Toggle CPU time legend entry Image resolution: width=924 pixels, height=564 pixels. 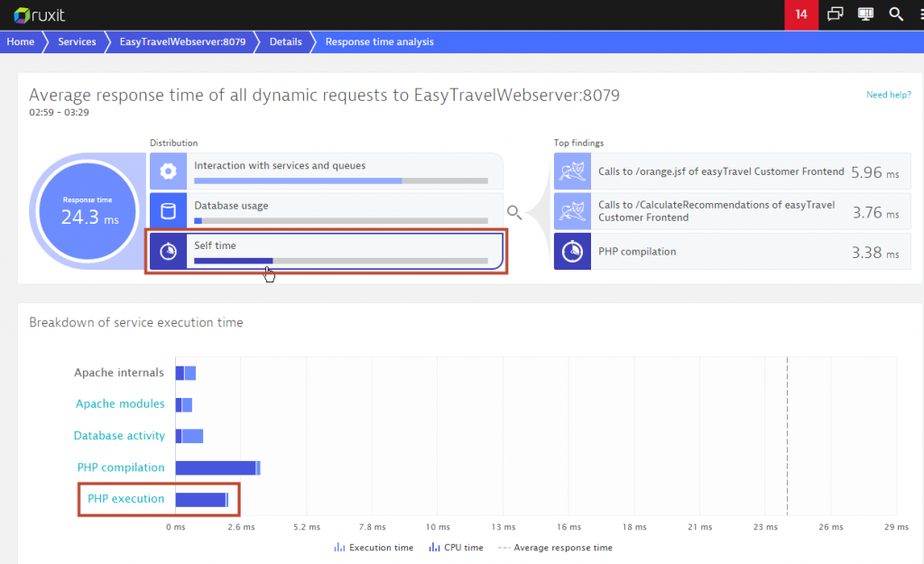click(x=456, y=548)
